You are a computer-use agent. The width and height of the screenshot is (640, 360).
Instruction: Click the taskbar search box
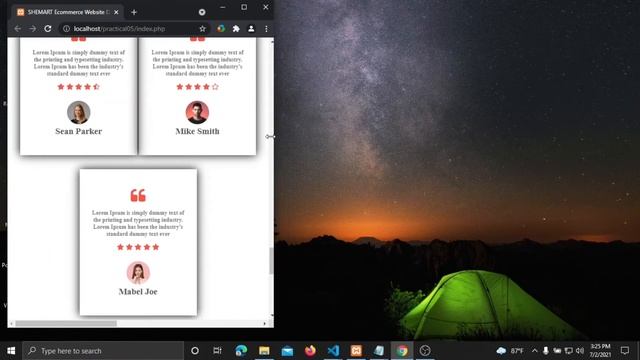pos(103,351)
